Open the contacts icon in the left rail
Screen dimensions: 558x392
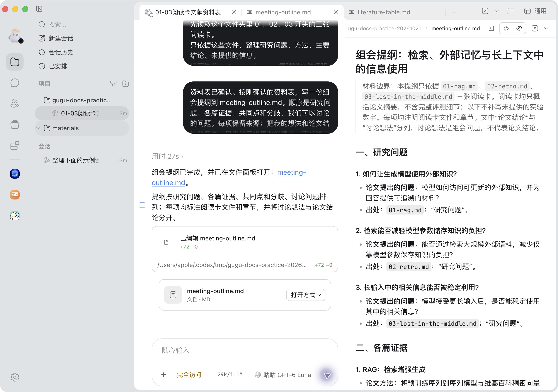(15, 103)
